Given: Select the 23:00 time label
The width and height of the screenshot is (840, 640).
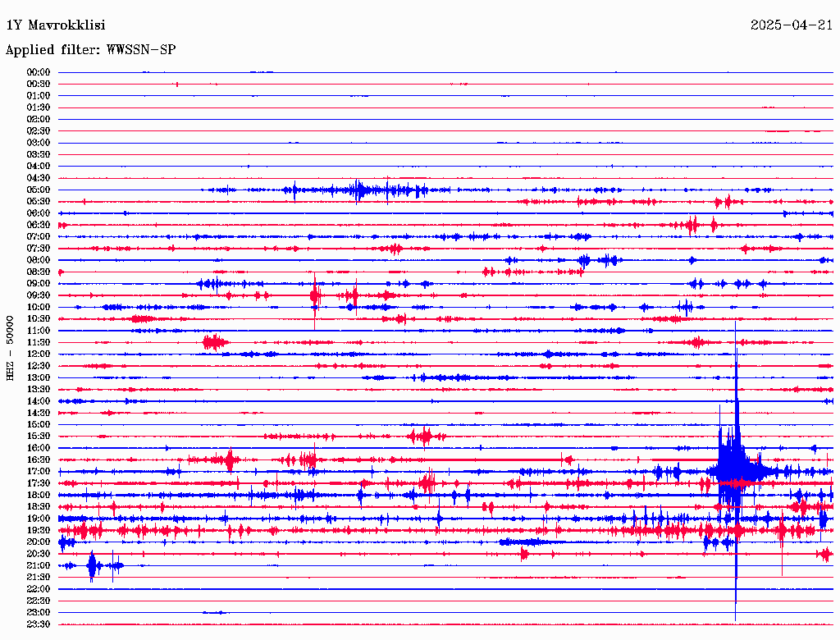Looking at the screenshot, I should click(39, 613).
